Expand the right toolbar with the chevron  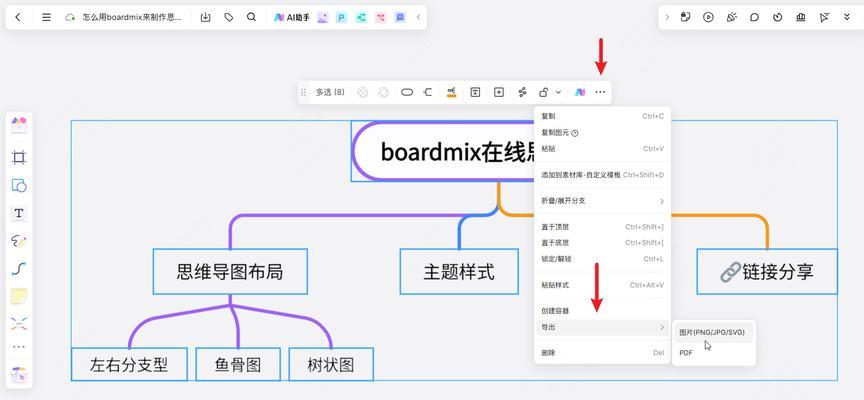tap(667, 17)
